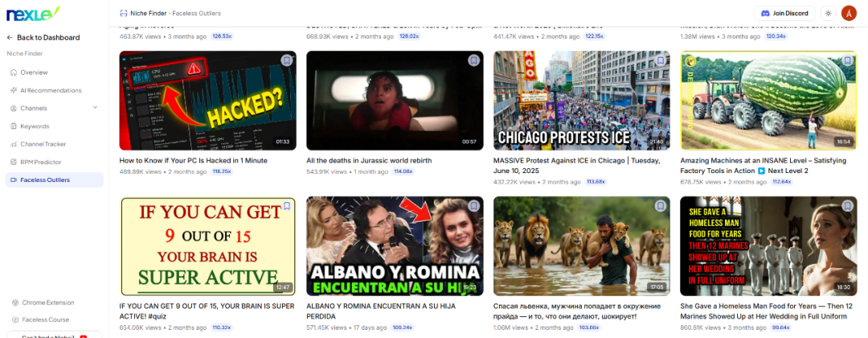Viewport: 868px width, 338px height.
Task: Save the giant watermelon machines video
Action: [847, 60]
